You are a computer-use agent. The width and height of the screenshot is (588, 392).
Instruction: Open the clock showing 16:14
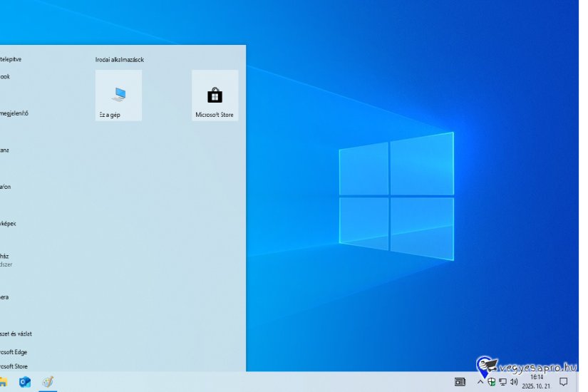pos(537,381)
